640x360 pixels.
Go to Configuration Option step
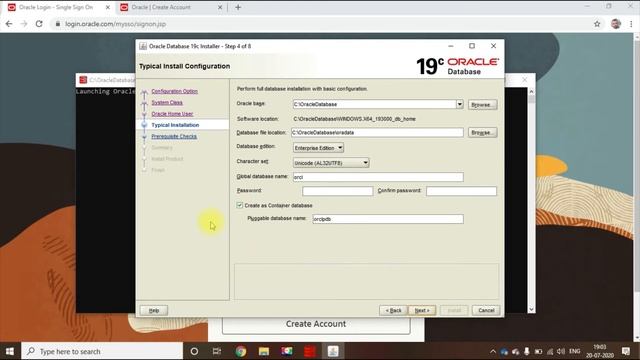coord(175,91)
